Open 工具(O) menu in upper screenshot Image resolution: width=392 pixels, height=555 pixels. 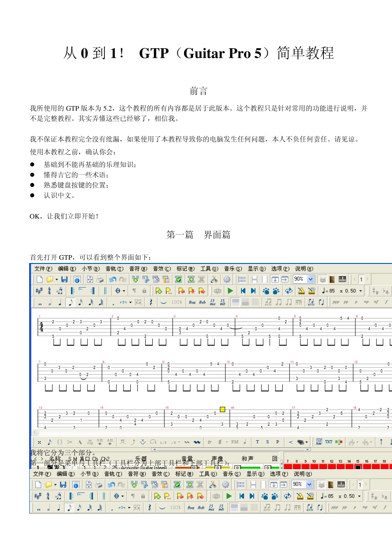coord(209,268)
